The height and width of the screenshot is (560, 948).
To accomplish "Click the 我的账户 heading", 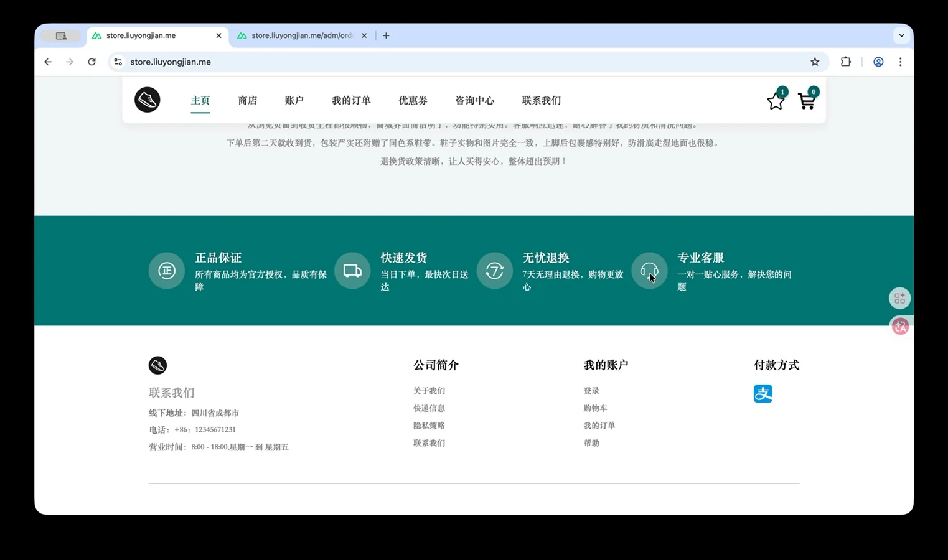I will pyautogui.click(x=606, y=365).
